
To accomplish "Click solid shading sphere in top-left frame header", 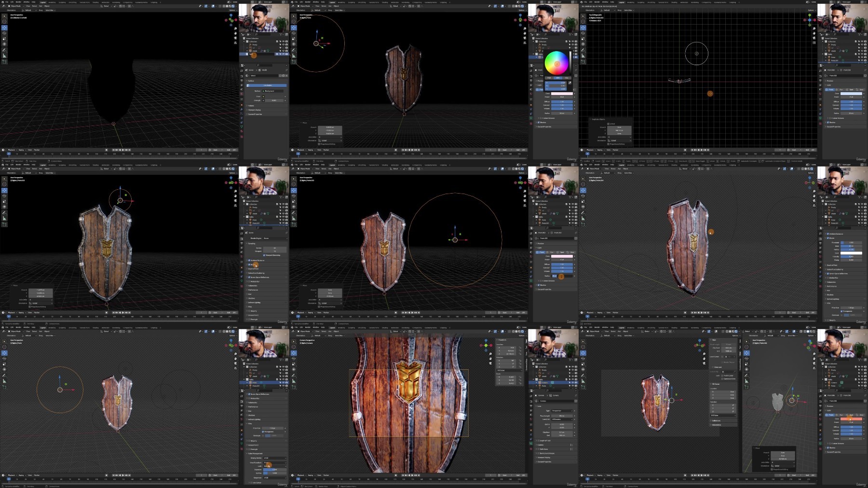I will (227, 6).
